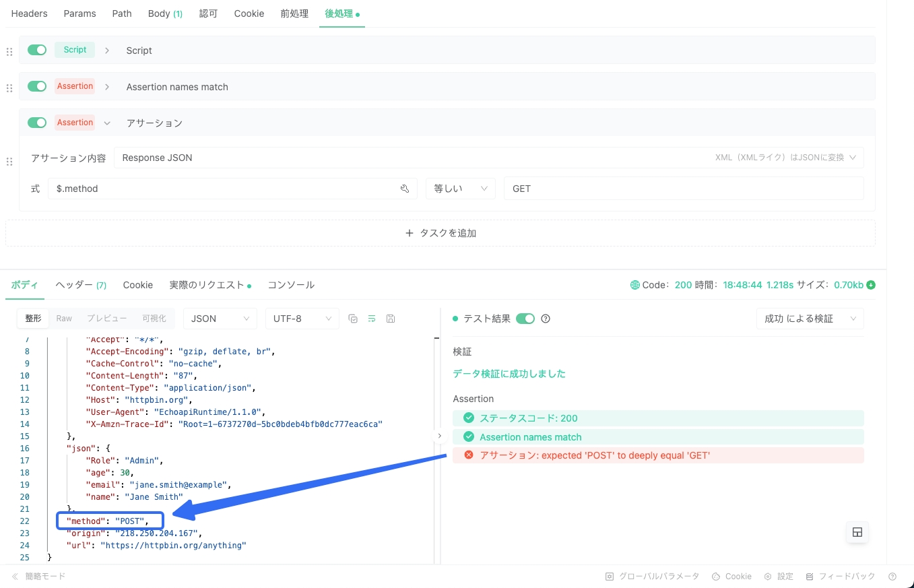This screenshot has width=914, height=588.
Task: Click the 簡略モード label in the footer
Action: 46,577
